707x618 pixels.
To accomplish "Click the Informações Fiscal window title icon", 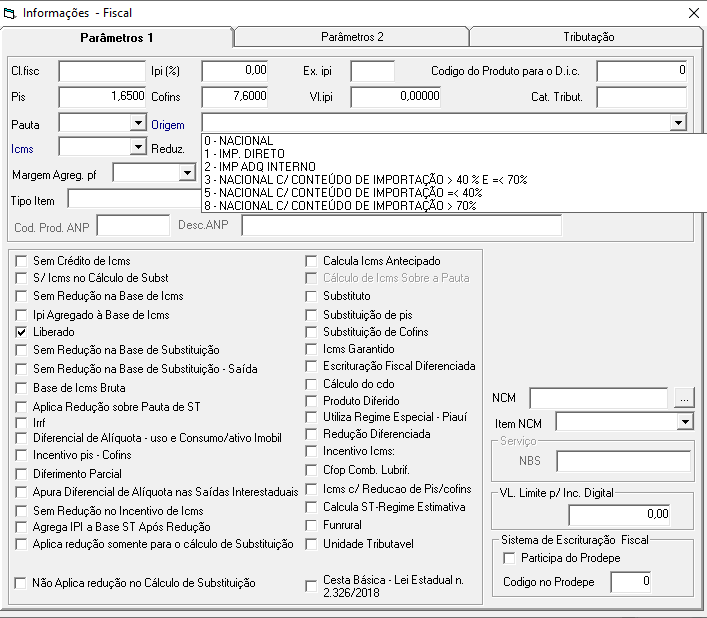I will [x=9, y=14].
